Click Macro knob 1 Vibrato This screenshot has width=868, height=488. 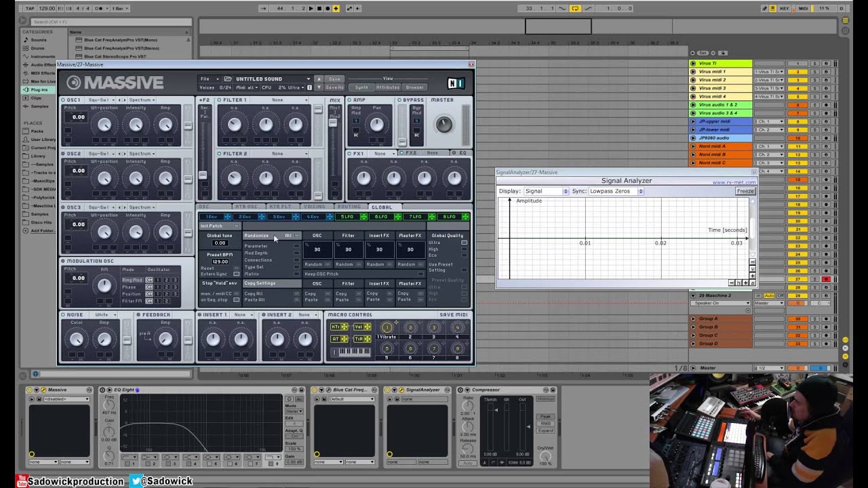(387, 328)
